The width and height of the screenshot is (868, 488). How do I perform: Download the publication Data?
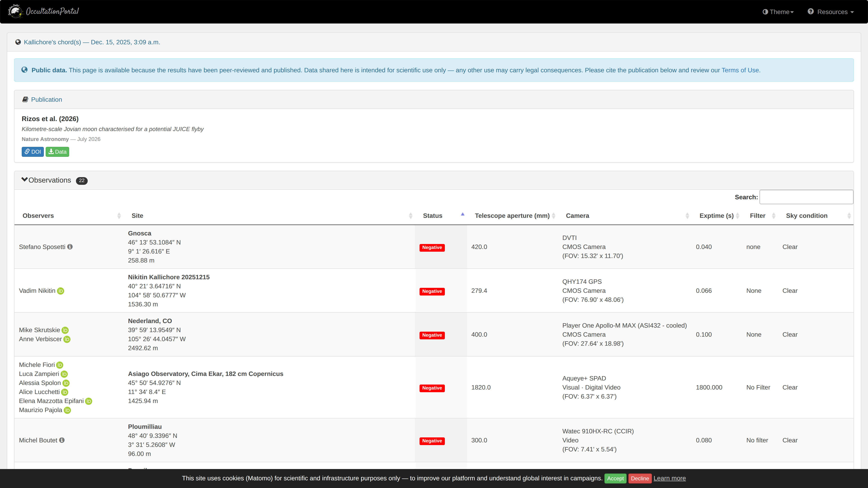coord(57,152)
